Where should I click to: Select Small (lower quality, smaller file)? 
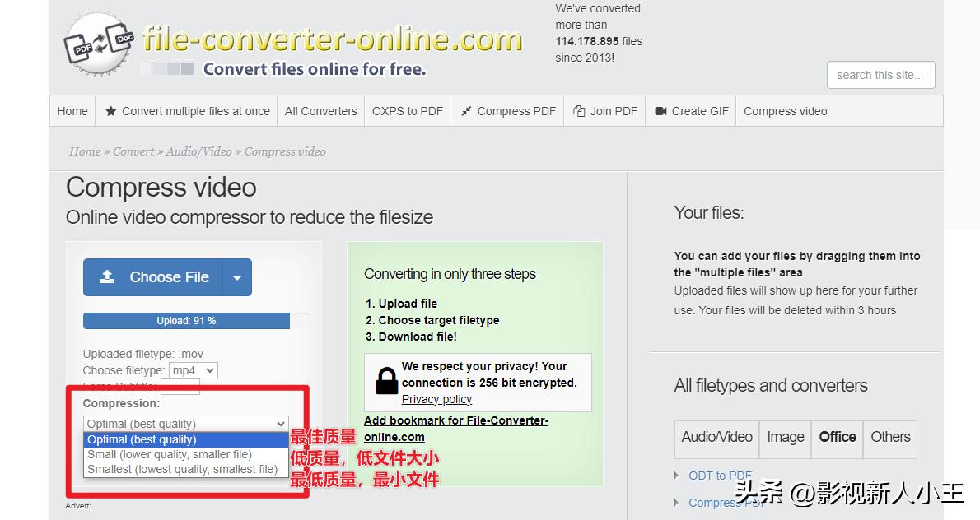click(185, 454)
